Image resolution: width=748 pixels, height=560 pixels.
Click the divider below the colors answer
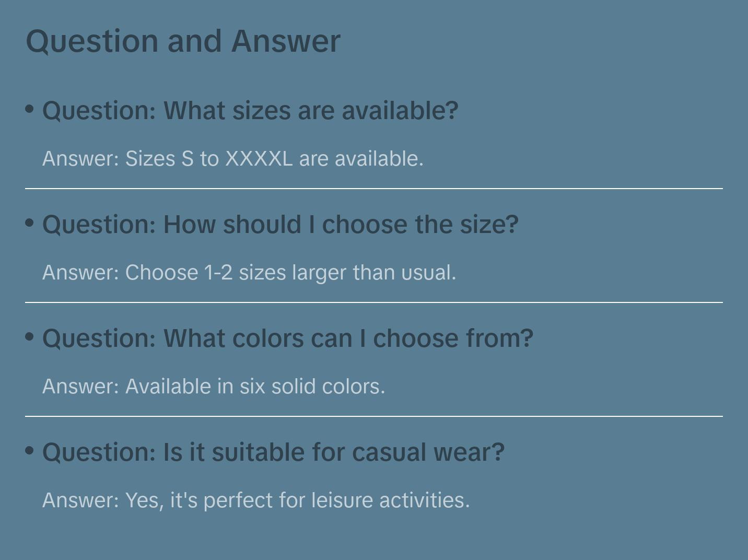click(x=374, y=416)
